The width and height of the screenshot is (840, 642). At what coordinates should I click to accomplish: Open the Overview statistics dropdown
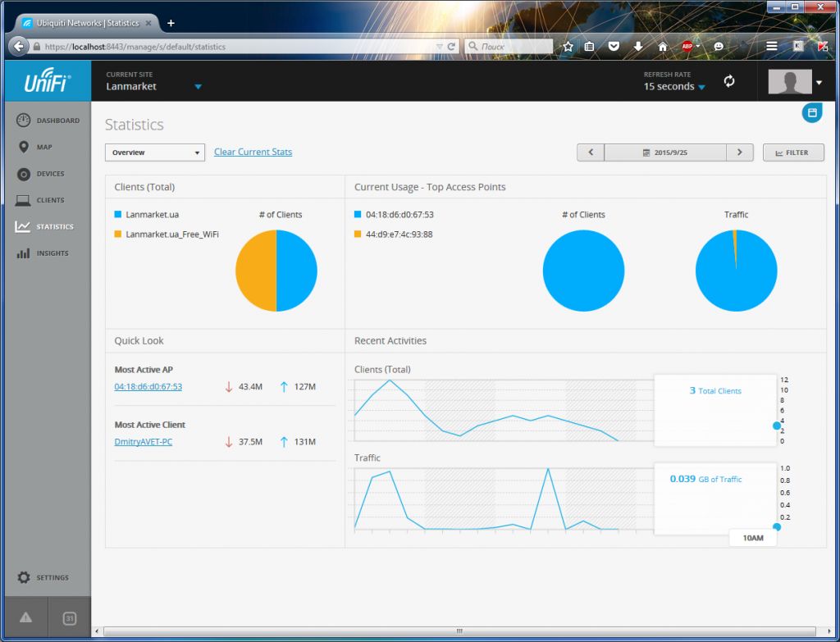click(155, 153)
